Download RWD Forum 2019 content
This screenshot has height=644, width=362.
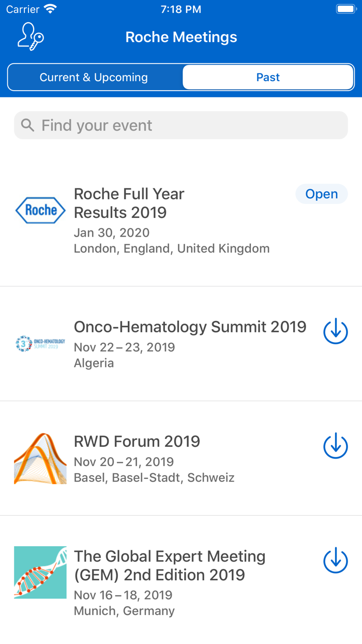tap(335, 445)
